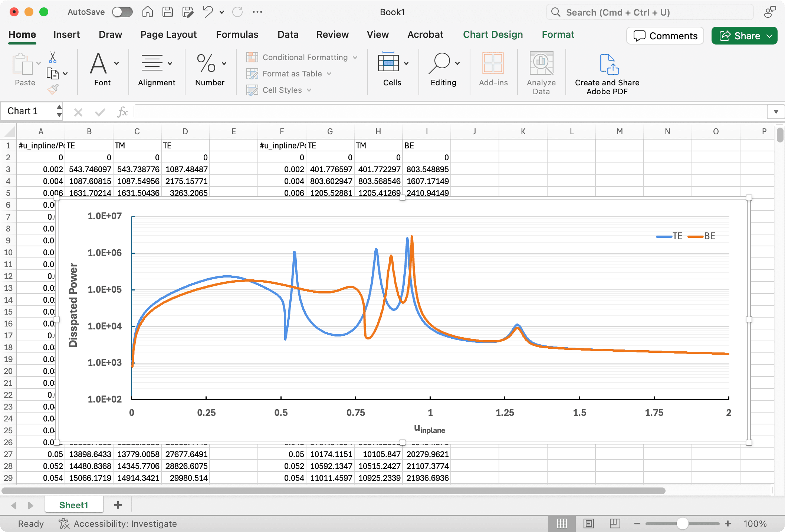Open the more commands ellipsis
Screen dimensions: 785x532
257,12
